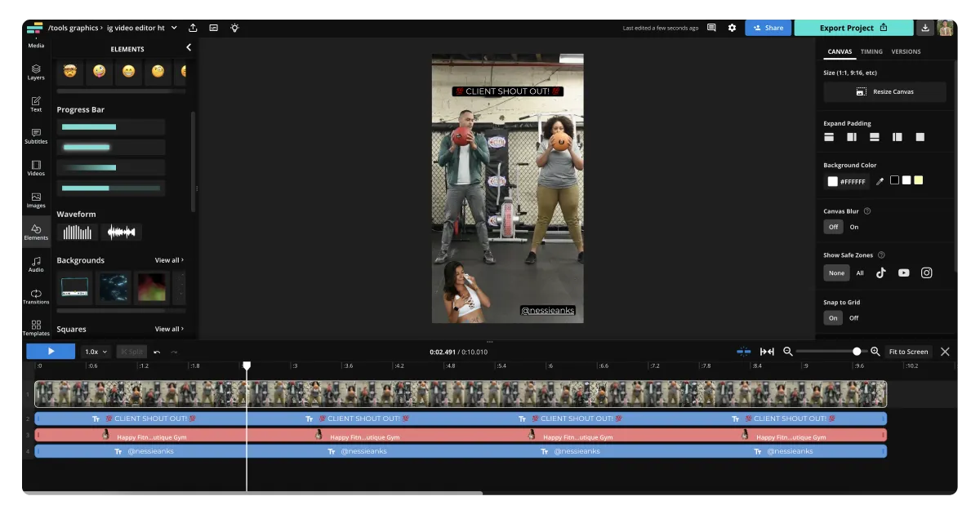Expand Backgrounds with View all

169,260
